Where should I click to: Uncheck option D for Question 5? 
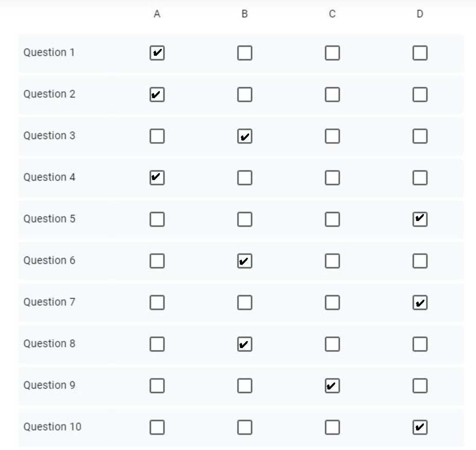[x=420, y=219]
